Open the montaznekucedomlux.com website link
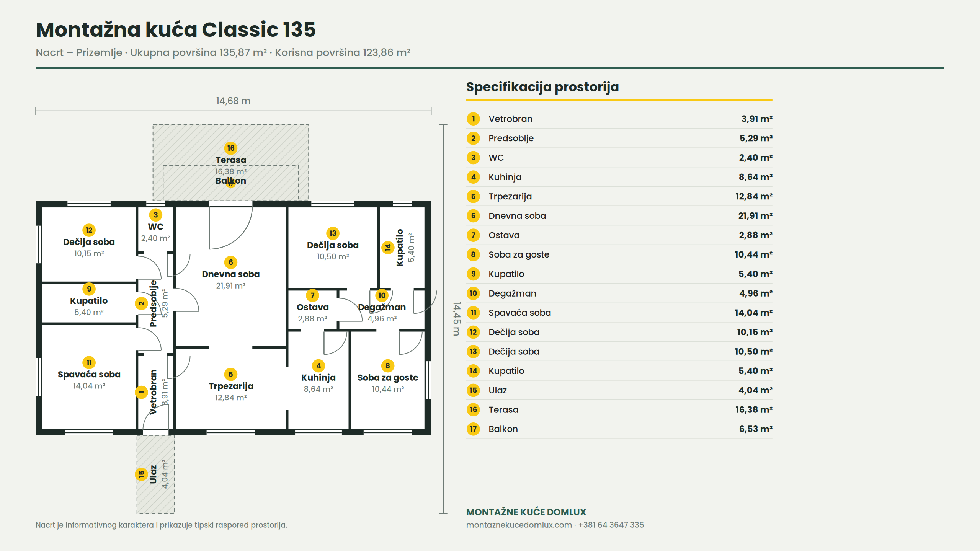The image size is (980, 551). point(519,525)
